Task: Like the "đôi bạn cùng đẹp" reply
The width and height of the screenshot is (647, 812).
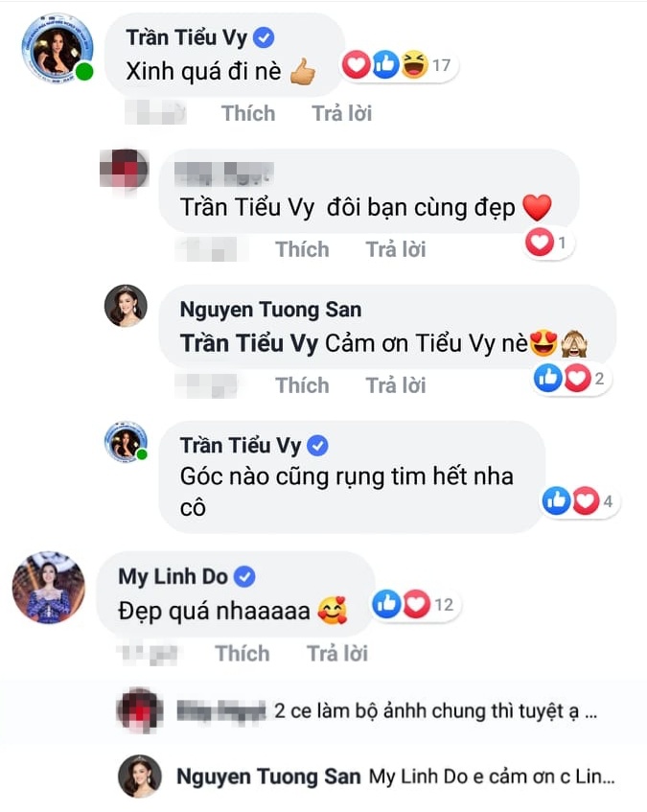Action: pyautogui.click(x=302, y=249)
